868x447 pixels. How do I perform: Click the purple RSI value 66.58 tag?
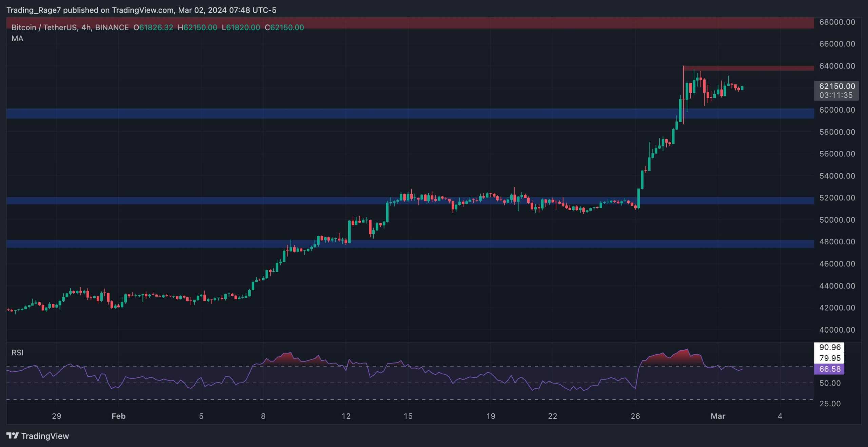click(829, 369)
